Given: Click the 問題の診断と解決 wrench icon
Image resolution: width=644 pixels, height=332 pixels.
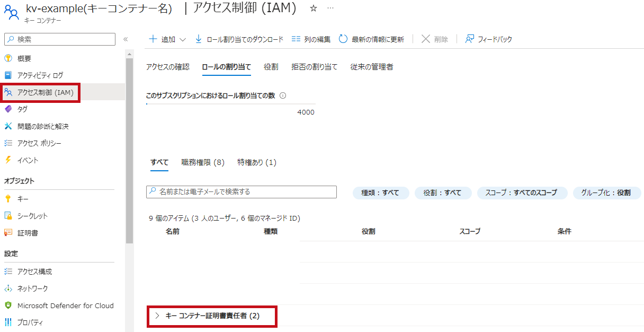Looking at the screenshot, I should (8, 126).
